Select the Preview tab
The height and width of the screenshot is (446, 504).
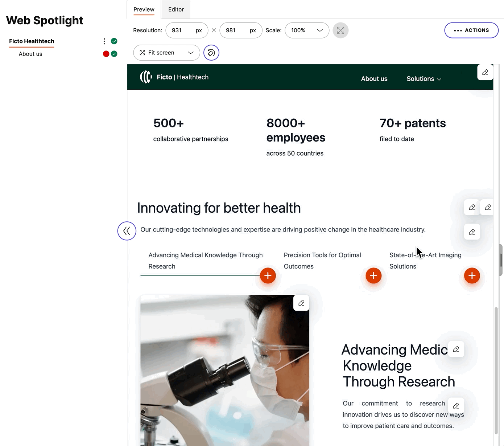pos(144,9)
